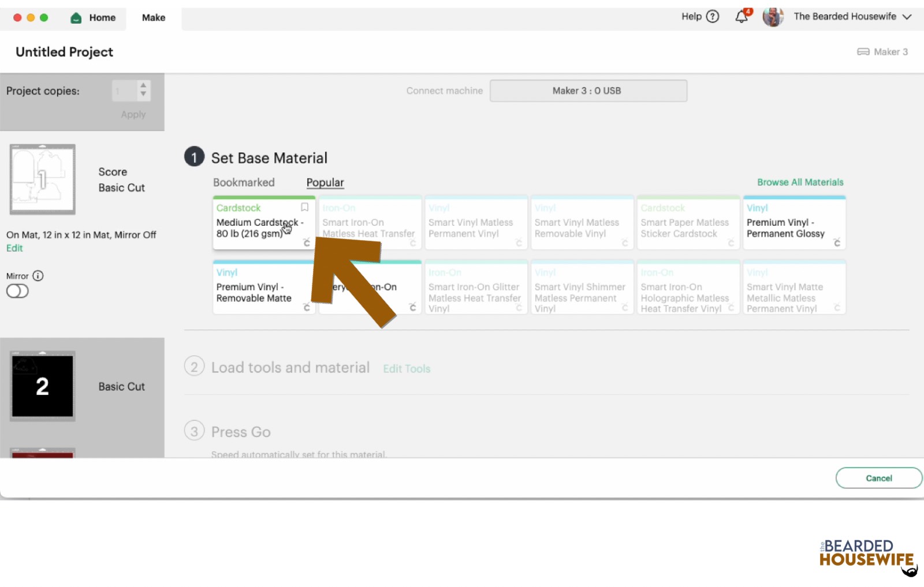Select the black mat 2 thumbnail
The image size is (924, 587).
point(42,386)
